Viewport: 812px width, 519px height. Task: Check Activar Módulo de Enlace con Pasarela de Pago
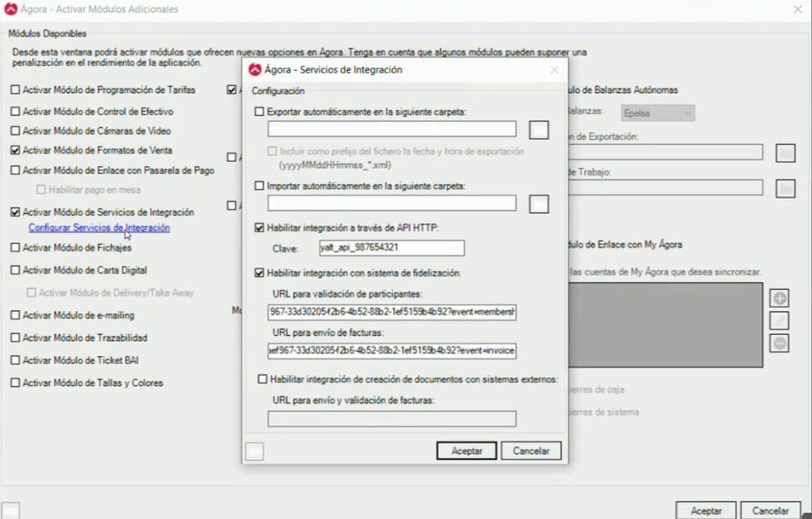coord(16,170)
